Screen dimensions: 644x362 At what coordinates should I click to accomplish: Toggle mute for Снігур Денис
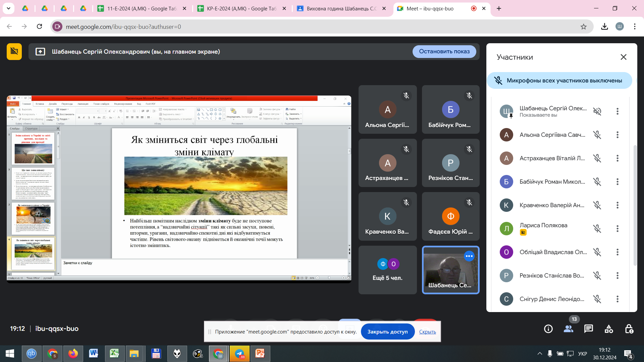[x=597, y=299]
